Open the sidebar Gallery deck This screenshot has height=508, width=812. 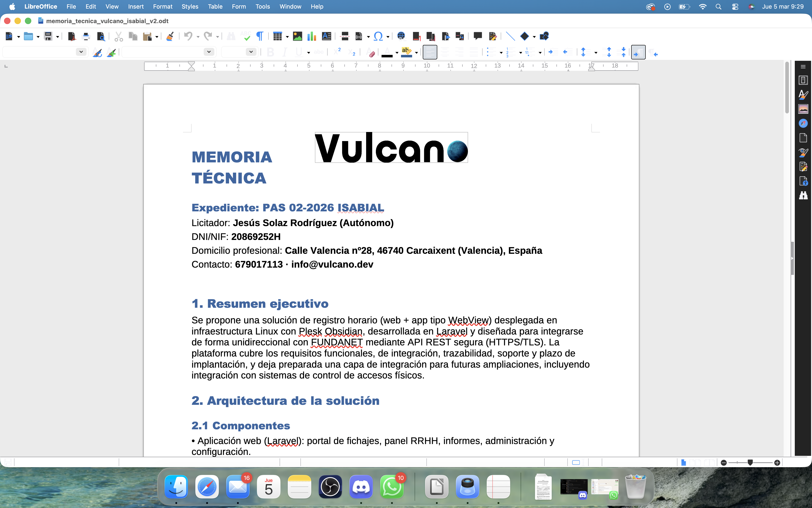click(x=803, y=109)
